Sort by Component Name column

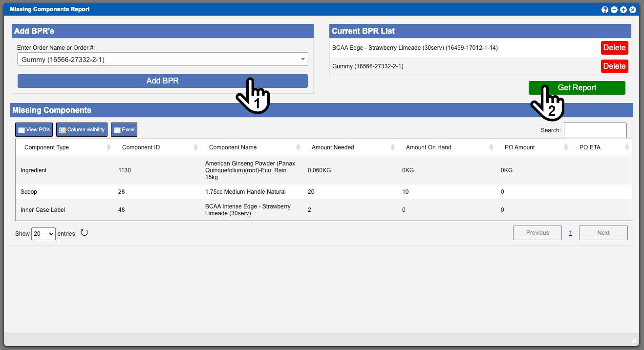click(x=252, y=147)
